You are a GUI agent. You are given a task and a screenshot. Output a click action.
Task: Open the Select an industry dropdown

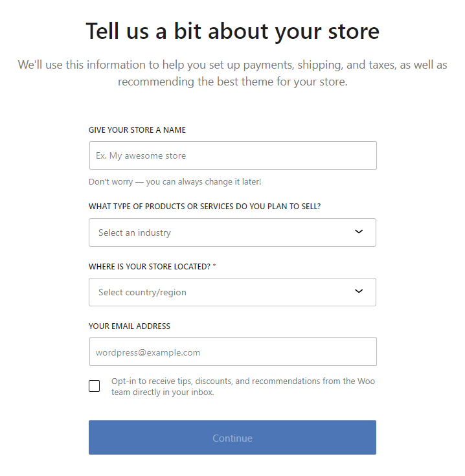[x=232, y=232]
